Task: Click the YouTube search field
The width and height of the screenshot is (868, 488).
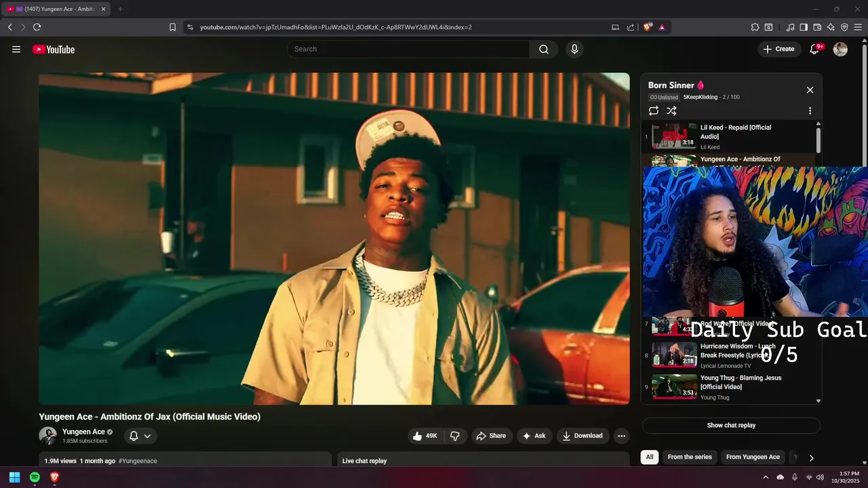Action: click(x=409, y=49)
